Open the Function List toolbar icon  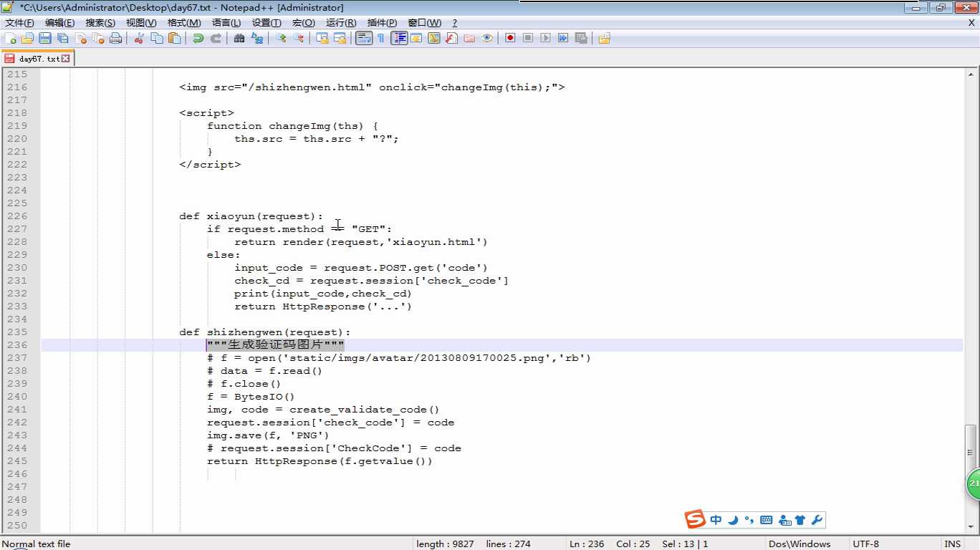pyautogui.click(x=451, y=38)
